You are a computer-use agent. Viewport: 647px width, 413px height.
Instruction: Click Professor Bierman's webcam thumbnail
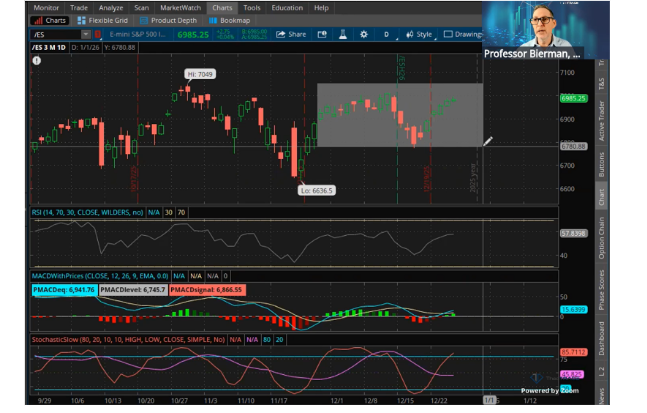coord(545,30)
